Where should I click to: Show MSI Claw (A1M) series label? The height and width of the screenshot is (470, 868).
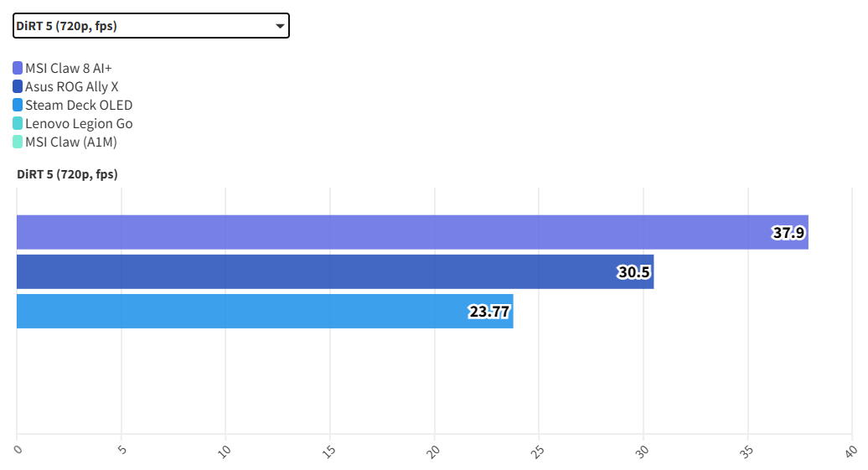click(71, 142)
